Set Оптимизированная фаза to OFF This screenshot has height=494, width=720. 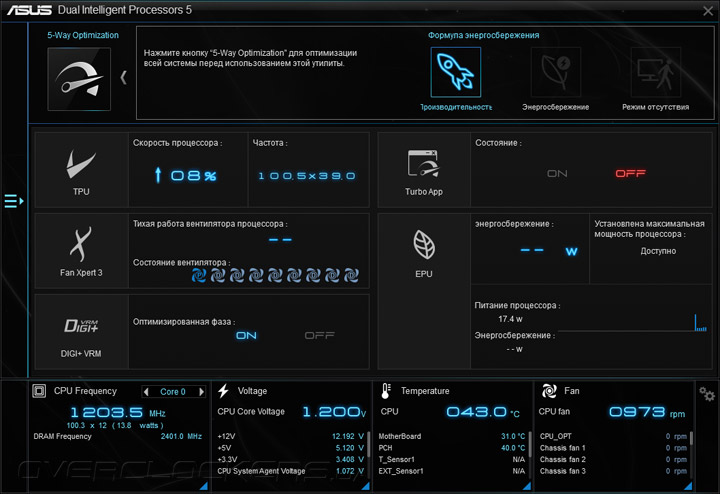[x=320, y=336]
